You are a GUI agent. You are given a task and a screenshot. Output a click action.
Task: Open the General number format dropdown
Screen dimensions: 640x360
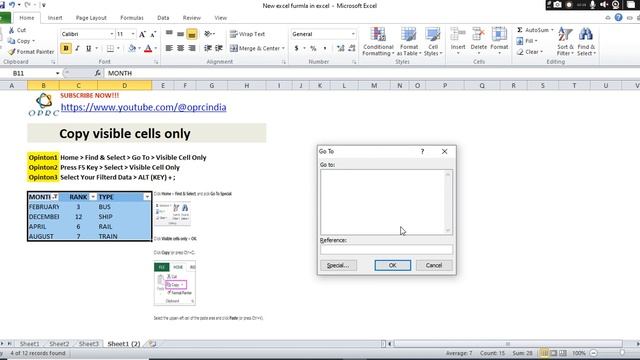pyautogui.click(x=353, y=34)
